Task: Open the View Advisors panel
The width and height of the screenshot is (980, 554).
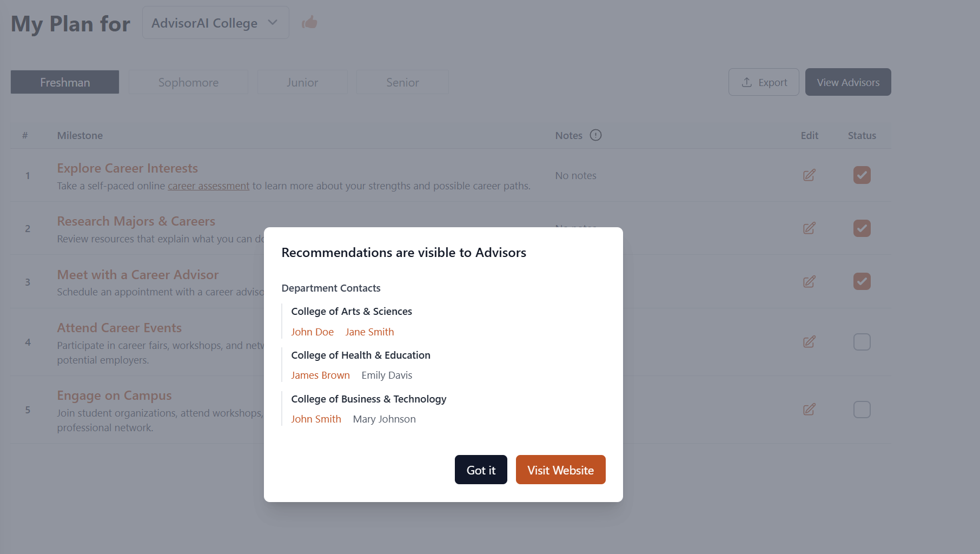Action: click(x=847, y=82)
